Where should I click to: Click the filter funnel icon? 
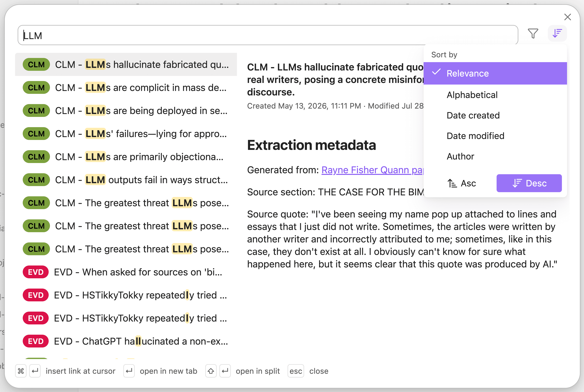coord(533,34)
